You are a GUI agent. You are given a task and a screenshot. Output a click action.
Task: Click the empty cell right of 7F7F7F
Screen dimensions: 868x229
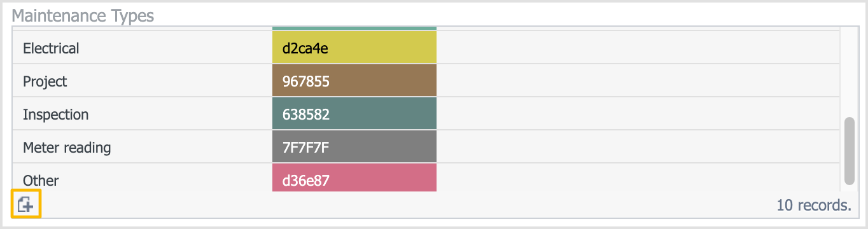pos(639,147)
